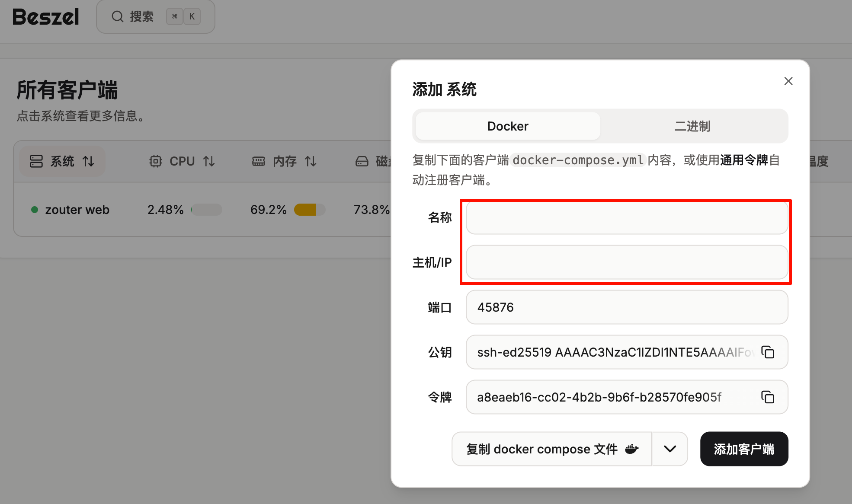Image resolution: width=852 pixels, height=504 pixels.
Task: Click the search magnifier icon
Action: pyautogui.click(x=117, y=16)
